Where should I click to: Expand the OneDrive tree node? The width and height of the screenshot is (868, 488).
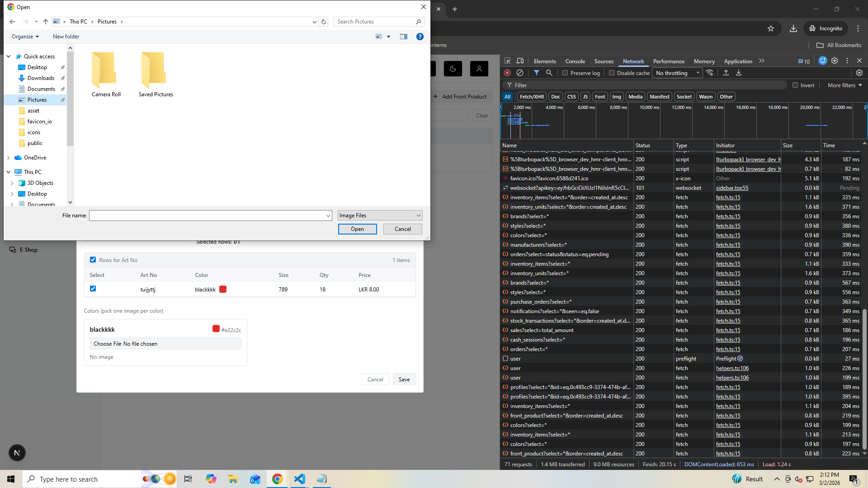point(9,158)
